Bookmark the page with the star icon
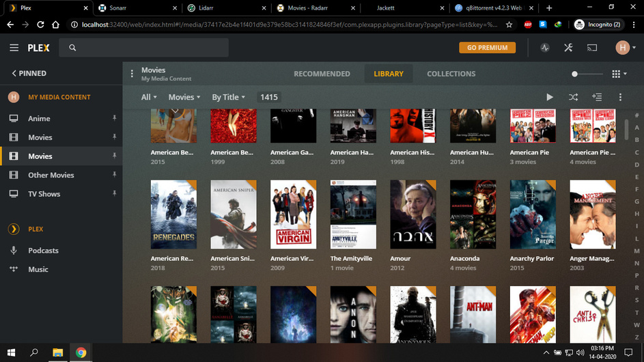This screenshot has height=362, width=644. click(x=509, y=25)
